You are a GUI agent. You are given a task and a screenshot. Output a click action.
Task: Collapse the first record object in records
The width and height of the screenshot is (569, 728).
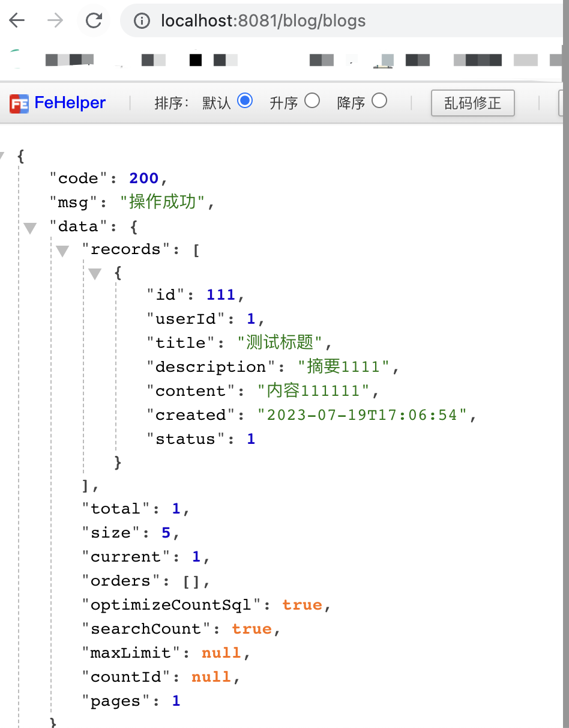pyautogui.click(x=95, y=275)
